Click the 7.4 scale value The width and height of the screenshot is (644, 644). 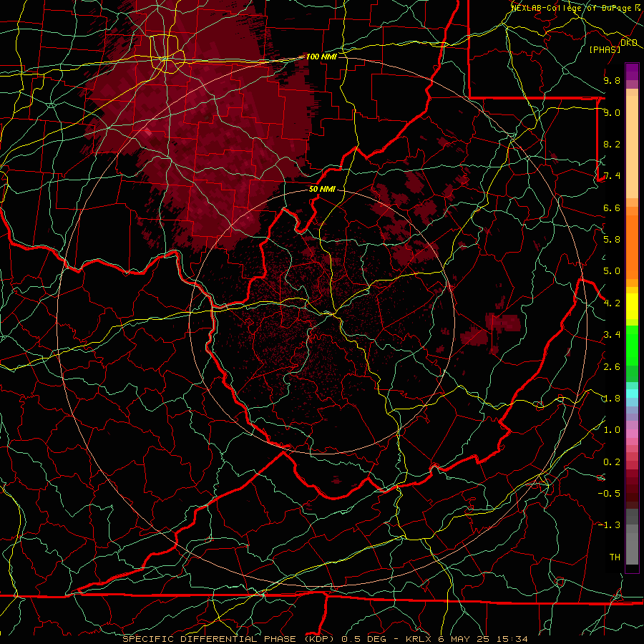tap(612, 176)
